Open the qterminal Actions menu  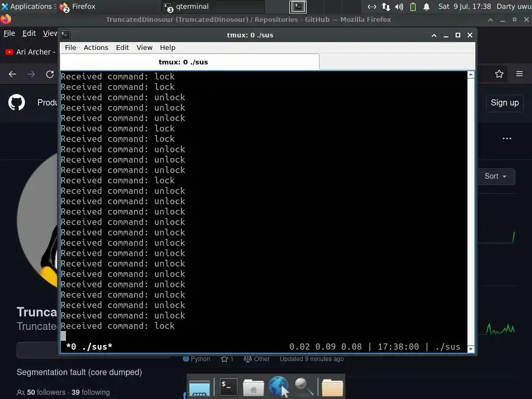(96, 47)
